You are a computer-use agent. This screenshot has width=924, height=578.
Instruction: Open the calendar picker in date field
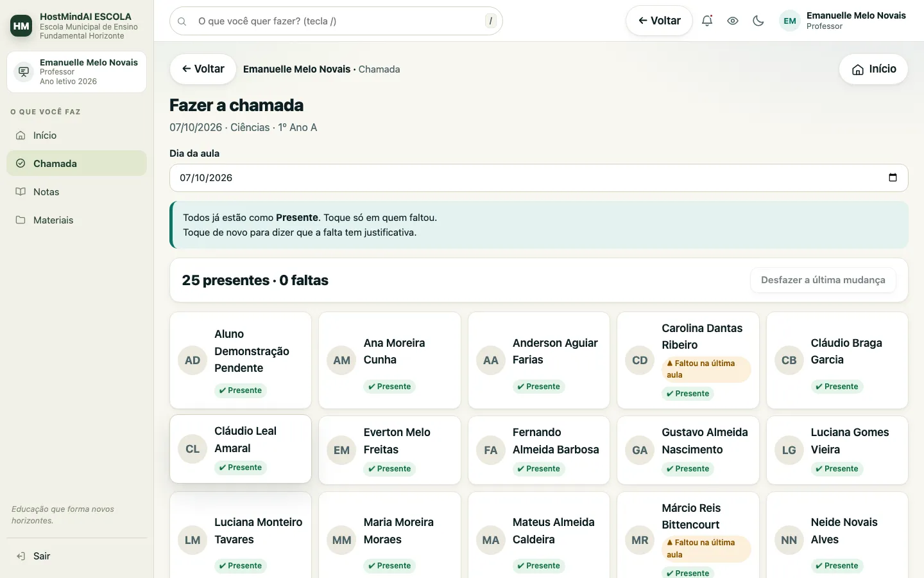pos(893,177)
